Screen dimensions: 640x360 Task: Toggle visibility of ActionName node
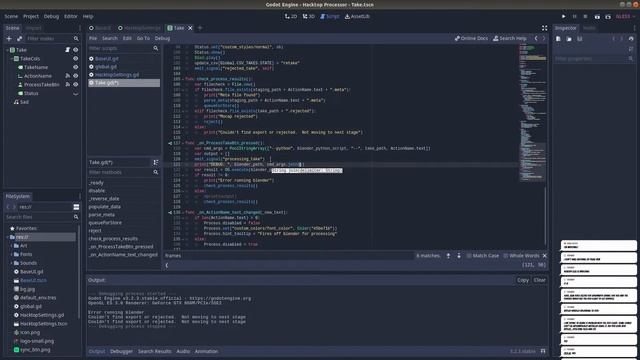point(76,76)
